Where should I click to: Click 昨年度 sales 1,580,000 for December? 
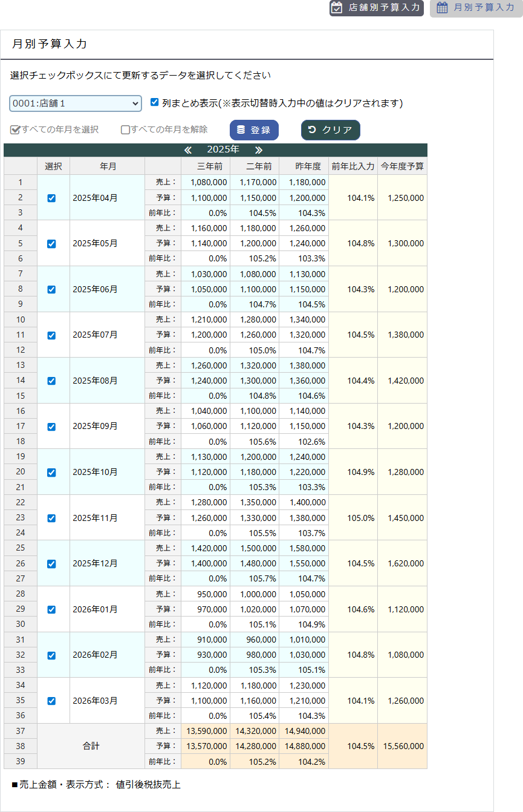click(x=304, y=548)
